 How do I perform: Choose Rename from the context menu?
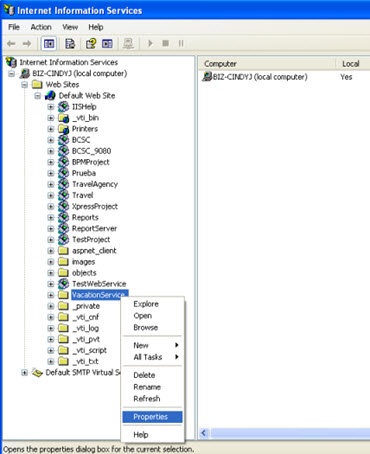pyautogui.click(x=152, y=387)
